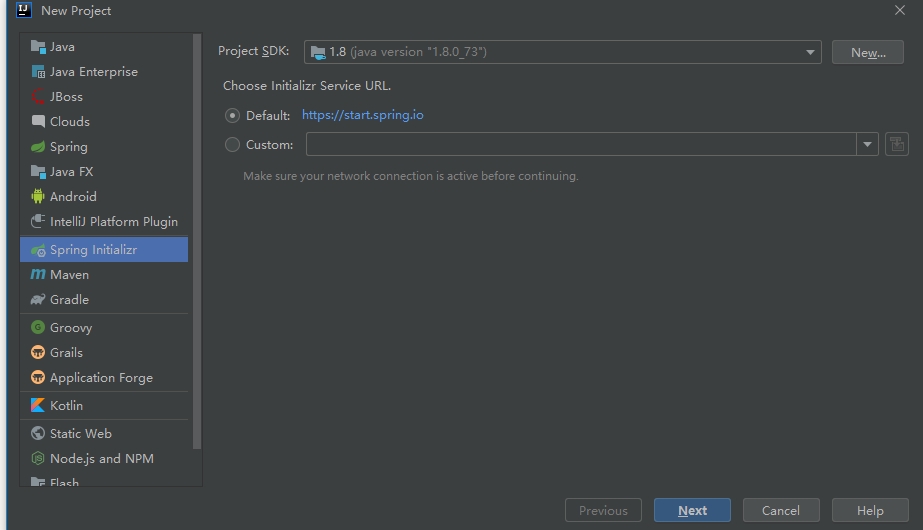Screen dimensions: 923x530
Task: Select the Default service URL radio button
Action: pyautogui.click(x=233, y=116)
